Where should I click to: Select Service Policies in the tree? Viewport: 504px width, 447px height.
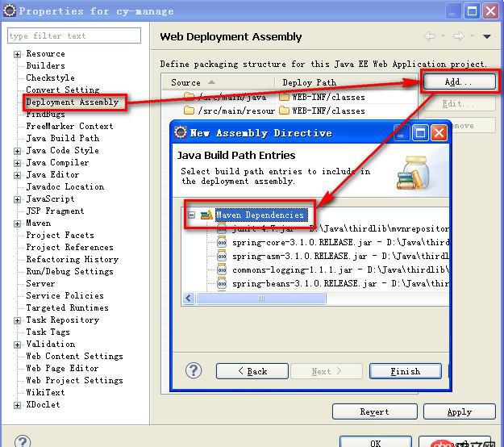click(65, 295)
